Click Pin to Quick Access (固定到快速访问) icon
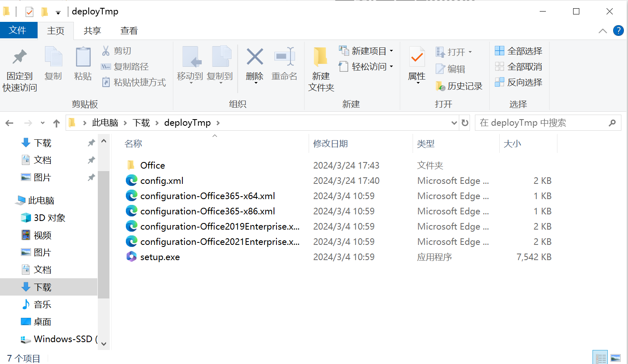 [19, 57]
